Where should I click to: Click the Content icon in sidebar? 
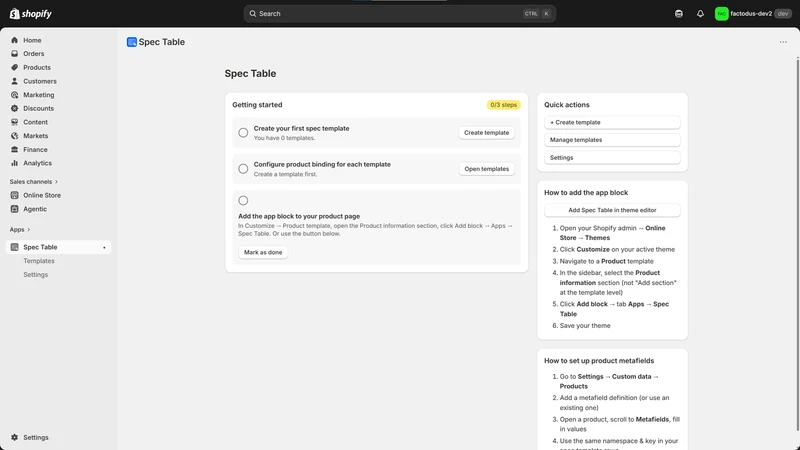pyautogui.click(x=14, y=122)
